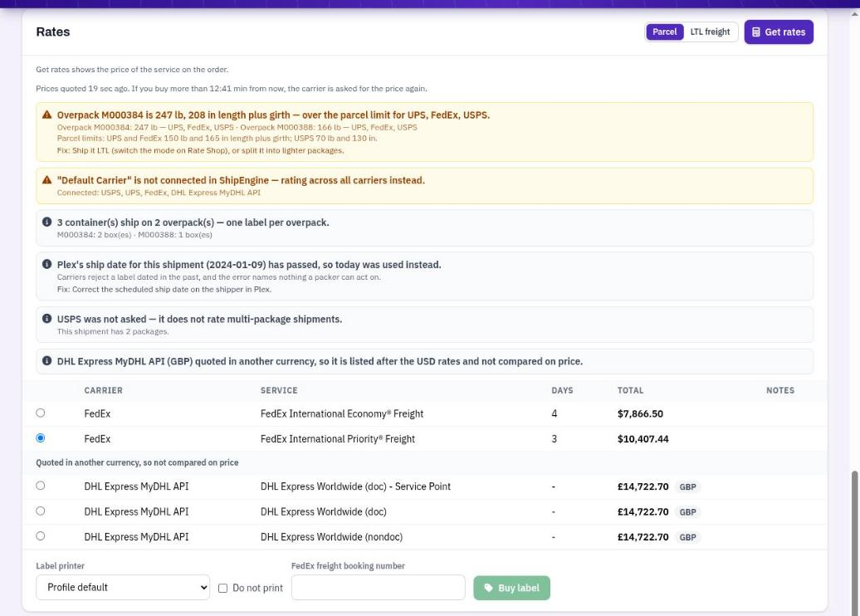
Task: Click the info icon beside Plex's ship date notice
Action: pos(47,264)
